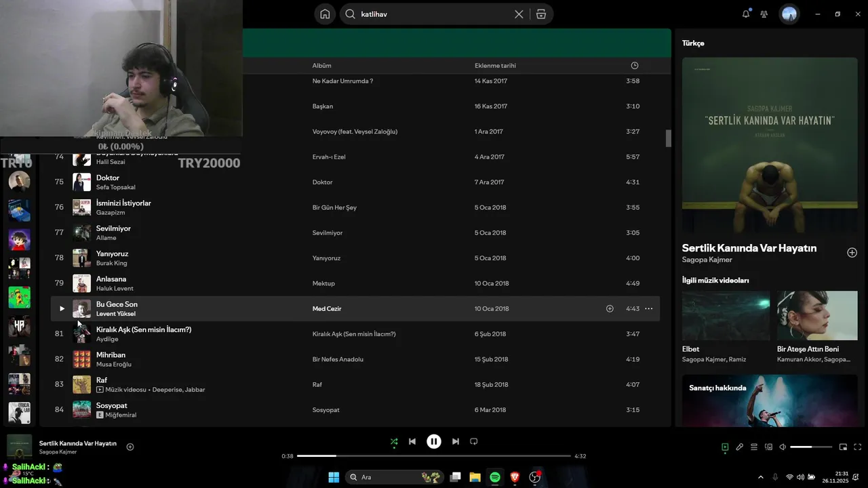Enter full screen mode

(x=858, y=447)
